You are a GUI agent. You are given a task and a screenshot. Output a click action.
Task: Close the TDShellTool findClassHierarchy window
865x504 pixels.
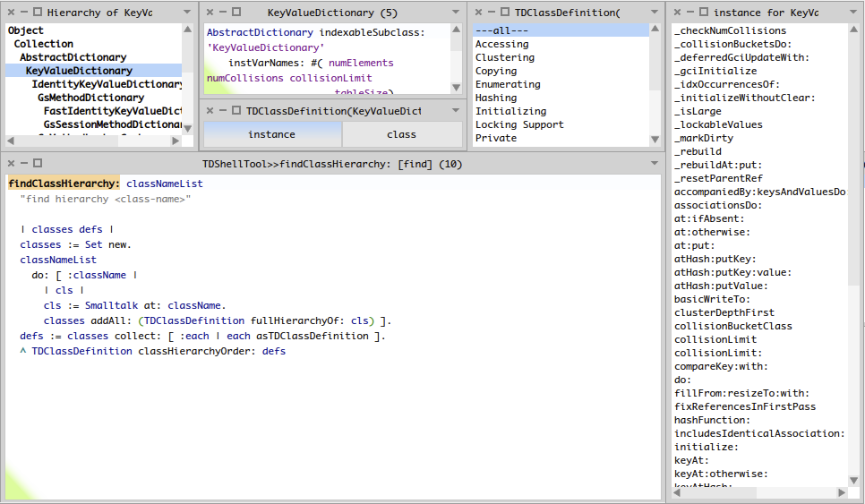pos(11,163)
